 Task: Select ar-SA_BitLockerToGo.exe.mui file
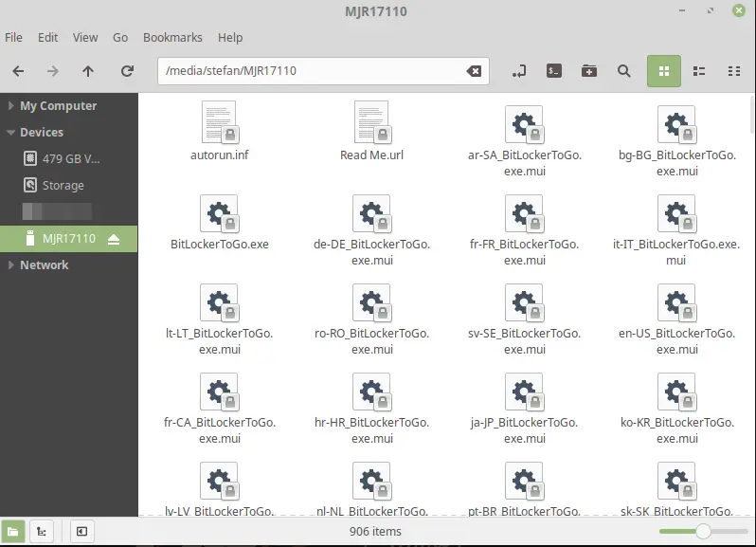click(x=525, y=141)
